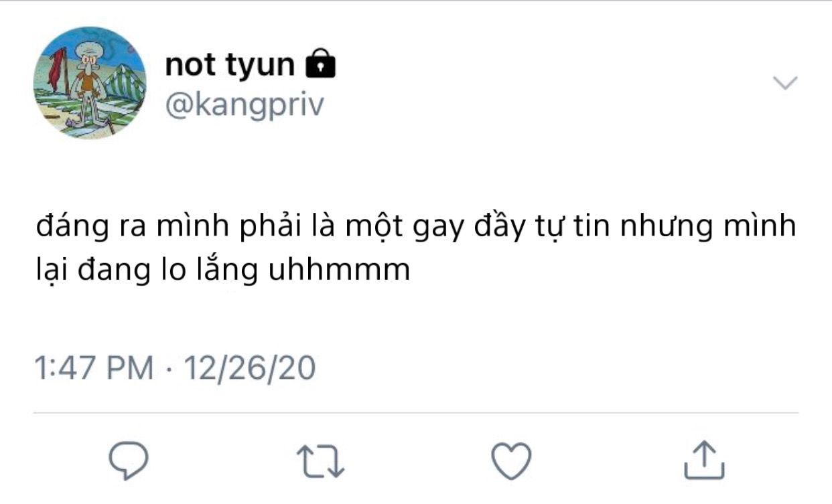Open the share menu below the tweet
The image size is (832, 504).
point(704,460)
